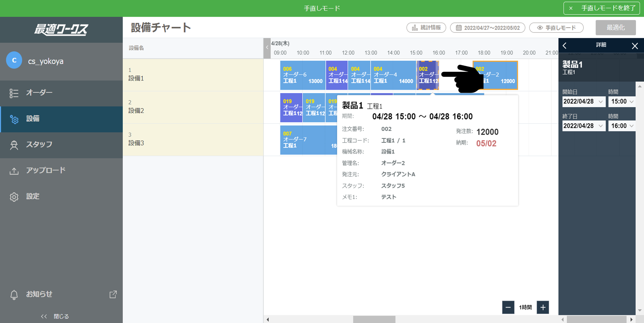
Task: Click the order list icon
Action: pos(14,93)
